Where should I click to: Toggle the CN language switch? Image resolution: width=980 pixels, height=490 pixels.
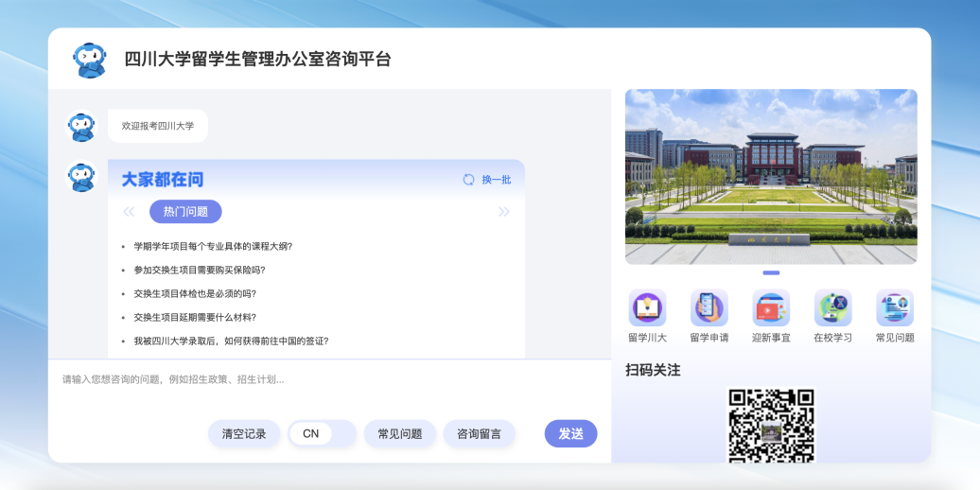click(322, 434)
